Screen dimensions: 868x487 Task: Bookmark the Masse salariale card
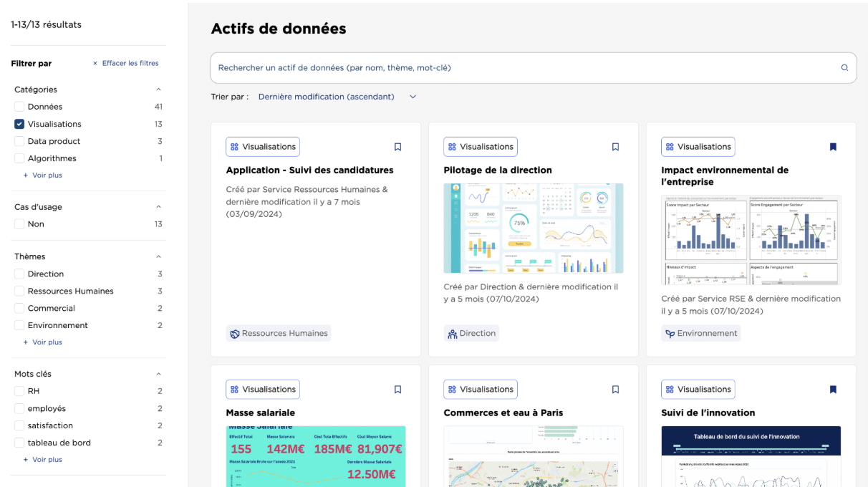[x=397, y=390]
